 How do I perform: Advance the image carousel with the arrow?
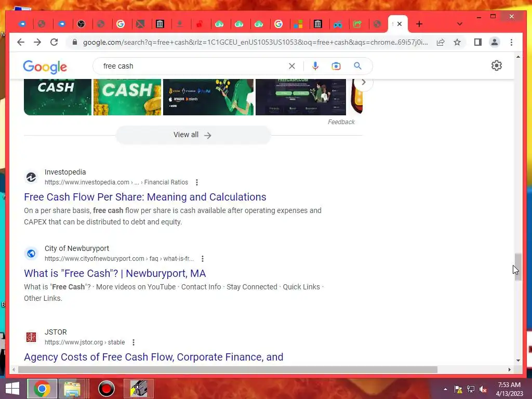363,83
